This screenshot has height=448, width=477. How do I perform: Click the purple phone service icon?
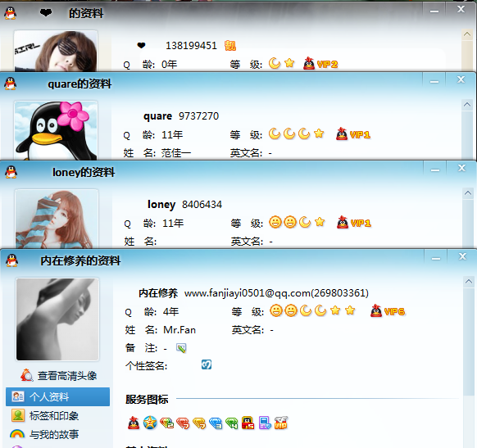point(265,423)
